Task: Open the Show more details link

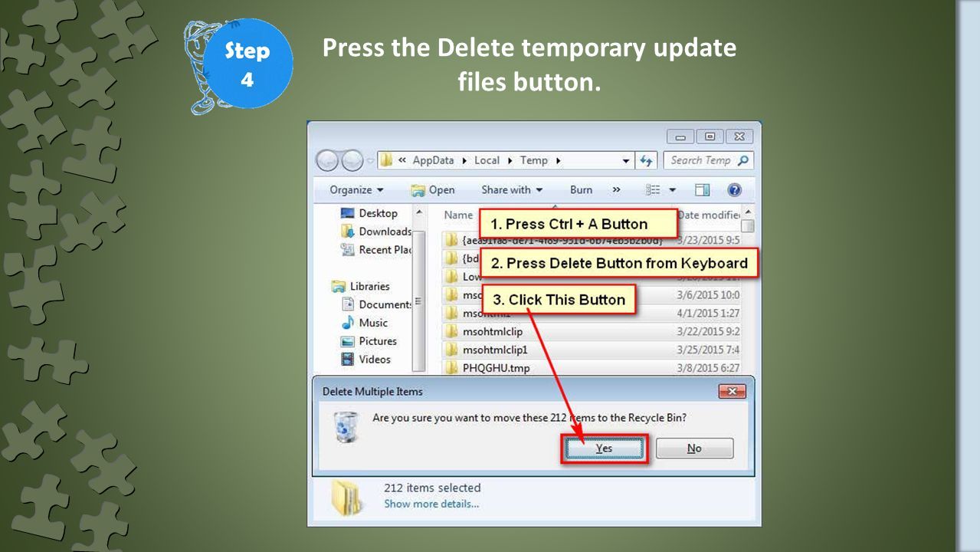Action: pyautogui.click(x=431, y=504)
